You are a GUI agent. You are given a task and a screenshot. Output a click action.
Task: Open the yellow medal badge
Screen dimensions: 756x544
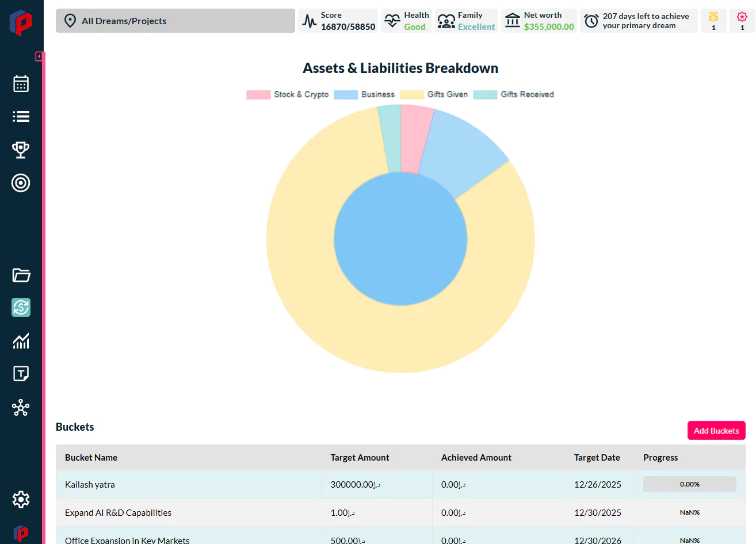pos(713,21)
